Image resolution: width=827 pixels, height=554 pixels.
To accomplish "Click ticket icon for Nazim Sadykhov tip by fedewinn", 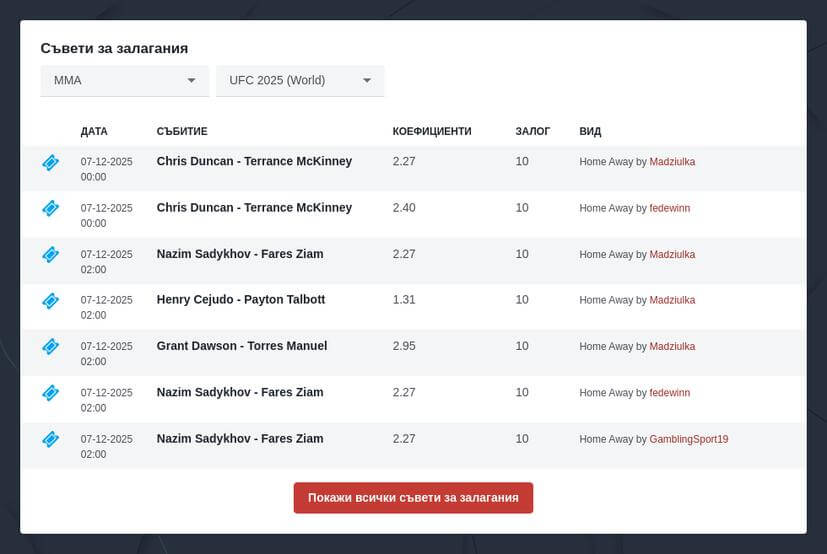I will pyautogui.click(x=50, y=393).
